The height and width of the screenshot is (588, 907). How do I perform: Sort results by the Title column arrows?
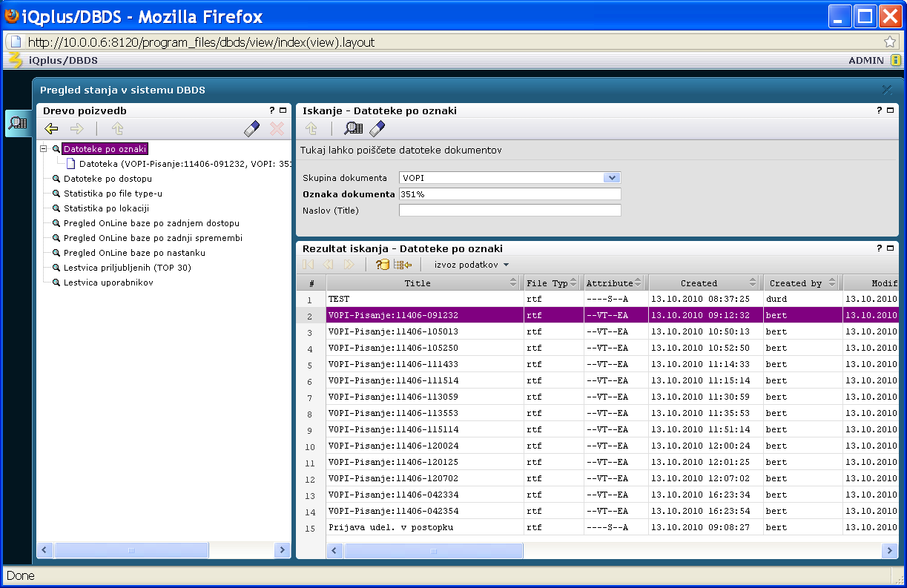click(513, 283)
